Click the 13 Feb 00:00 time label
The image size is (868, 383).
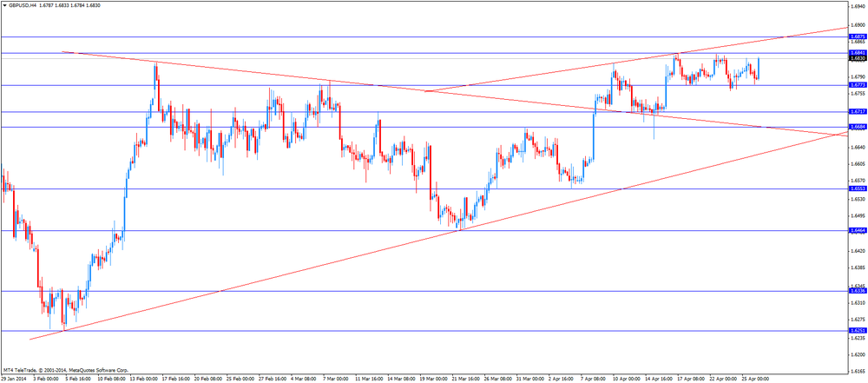click(144, 380)
